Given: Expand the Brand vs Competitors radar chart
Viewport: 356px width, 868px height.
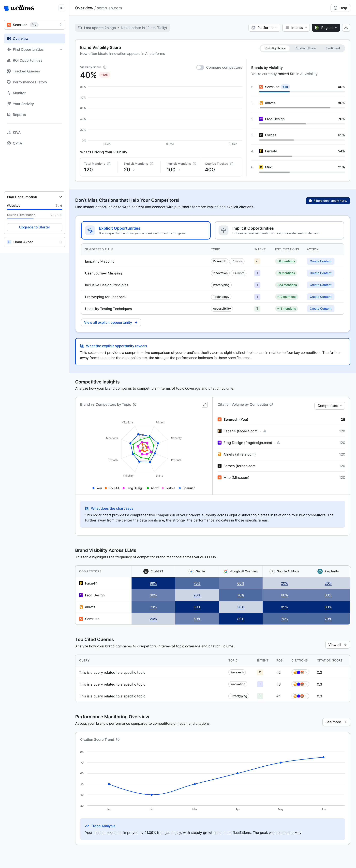Looking at the screenshot, I should (205, 405).
